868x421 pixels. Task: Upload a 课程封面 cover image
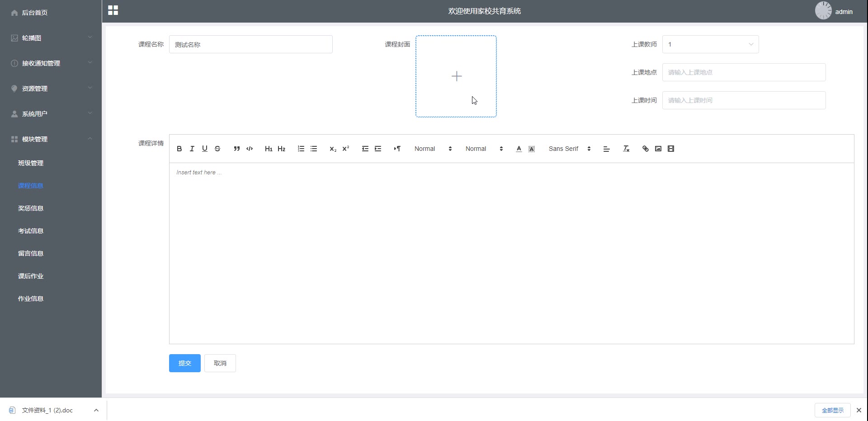[456, 76]
